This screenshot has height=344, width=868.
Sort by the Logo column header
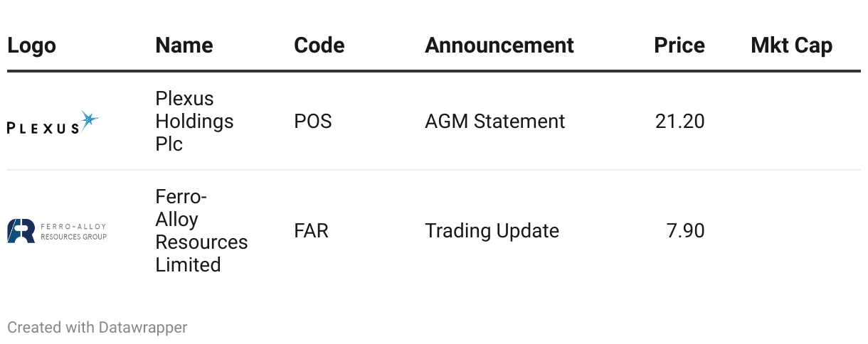click(31, 46)
